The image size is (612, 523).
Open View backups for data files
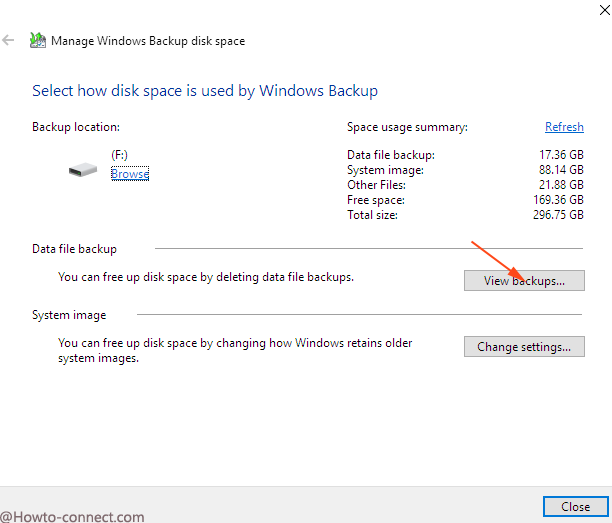point(524,281)
